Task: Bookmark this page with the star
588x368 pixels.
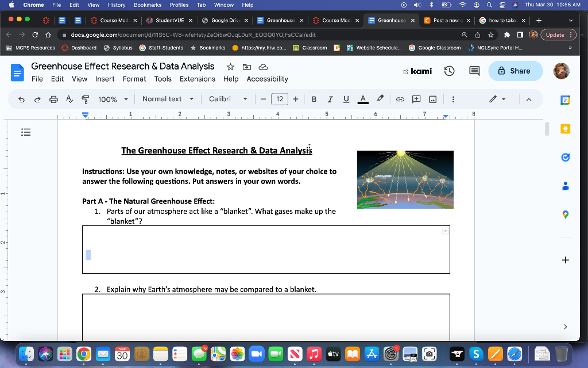Action: coord(490,34)
